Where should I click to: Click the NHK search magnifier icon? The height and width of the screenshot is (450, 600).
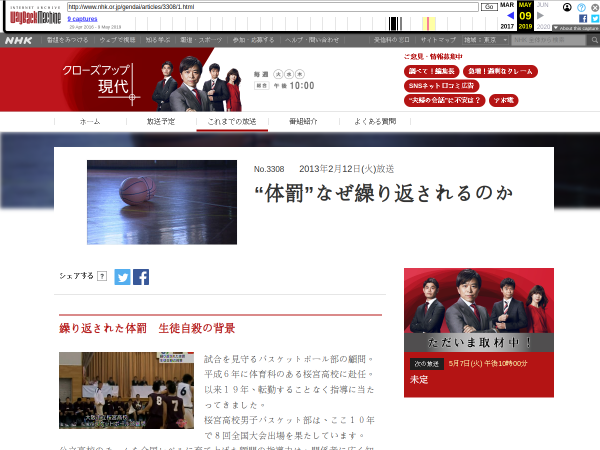click(594, 40)
